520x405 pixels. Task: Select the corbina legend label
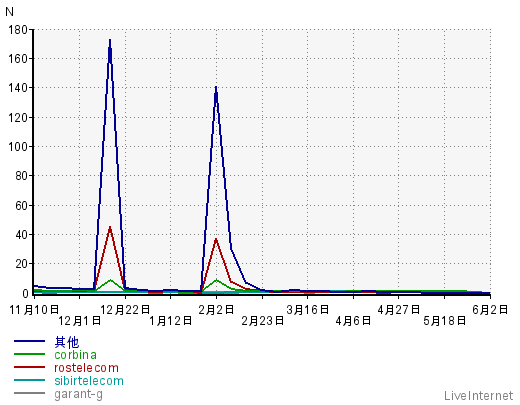pyautogui.click(x=75, y=355)
